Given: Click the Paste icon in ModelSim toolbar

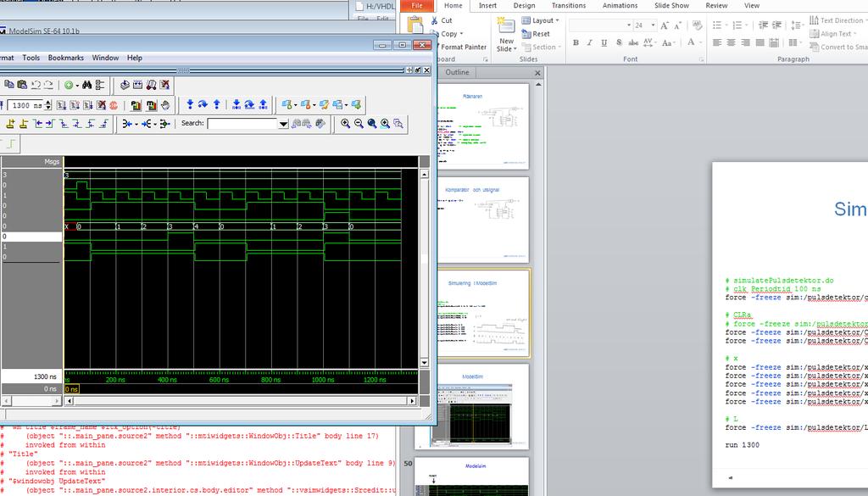Looking at the screenshot, I should pyautogui.click(x=22, y=85).
